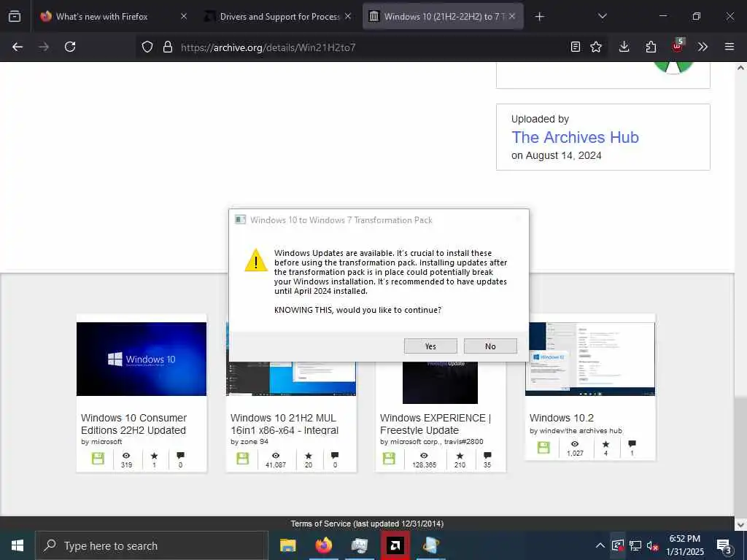Go back with the browser back arrow
This screenshot has height=560, width=747.
pyautogui.click(x=18, y=47)
